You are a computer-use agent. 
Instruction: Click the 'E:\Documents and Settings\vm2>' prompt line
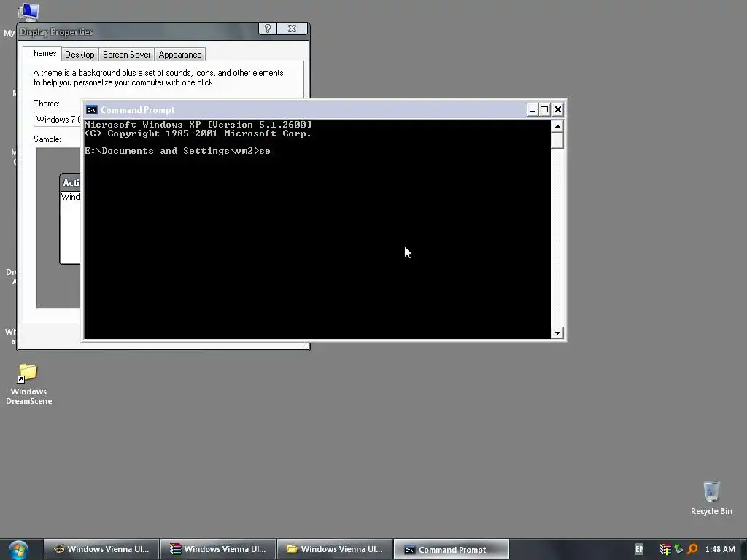177,151
